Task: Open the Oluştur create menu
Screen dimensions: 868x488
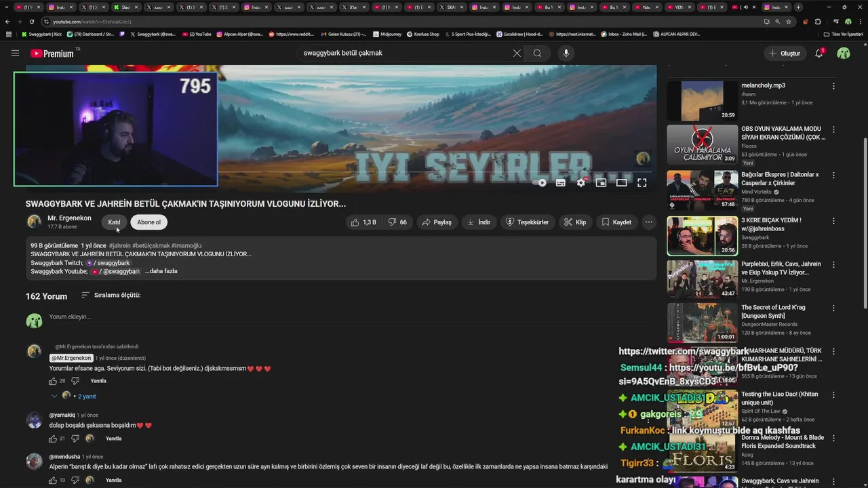Action: click(785, 53)
